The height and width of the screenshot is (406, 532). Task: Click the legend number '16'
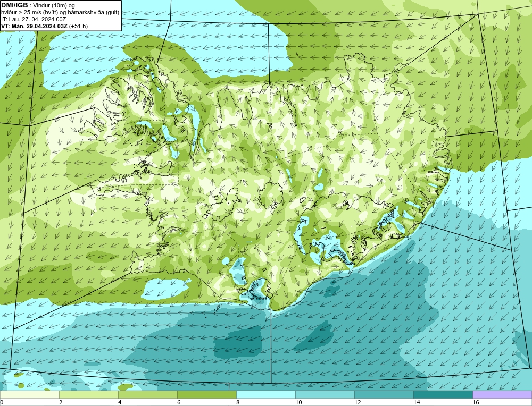point(475,402)
